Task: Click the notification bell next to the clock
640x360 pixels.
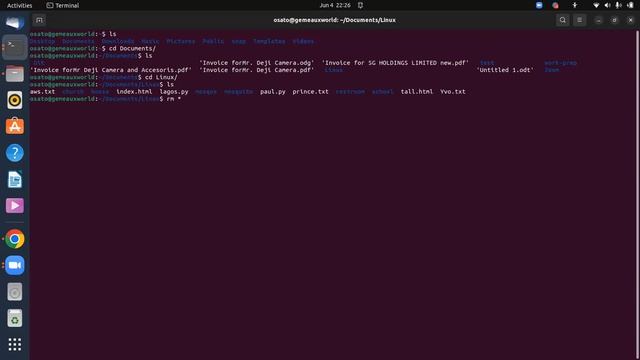Action: coord(360,5)
